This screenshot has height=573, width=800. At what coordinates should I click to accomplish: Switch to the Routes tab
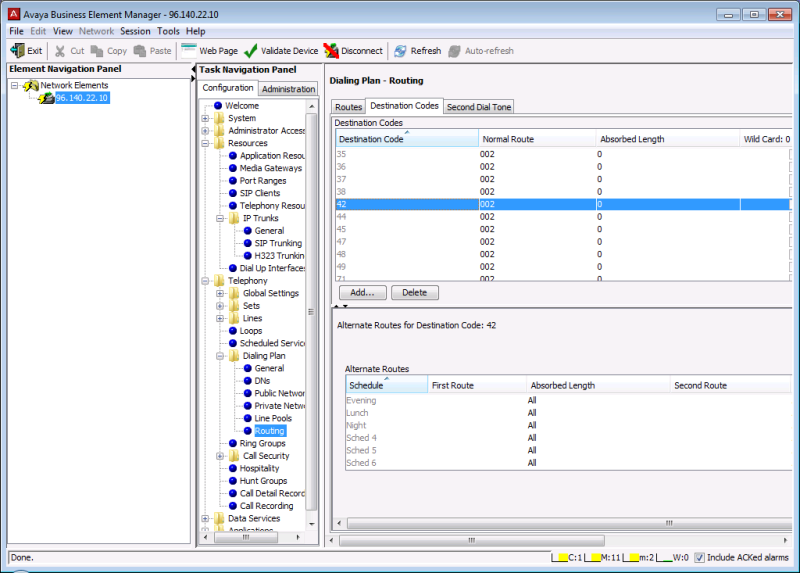pyautogui.click(x=348, y=107)
